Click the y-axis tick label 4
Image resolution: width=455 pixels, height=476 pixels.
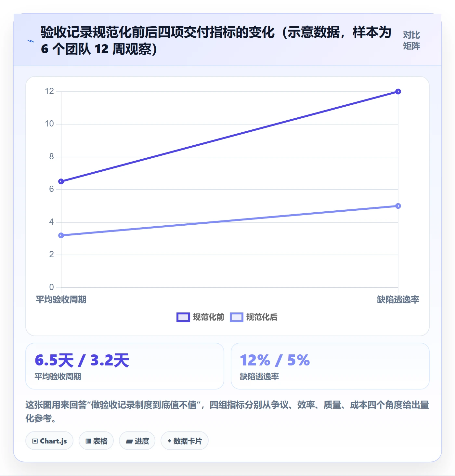[52, 222]
